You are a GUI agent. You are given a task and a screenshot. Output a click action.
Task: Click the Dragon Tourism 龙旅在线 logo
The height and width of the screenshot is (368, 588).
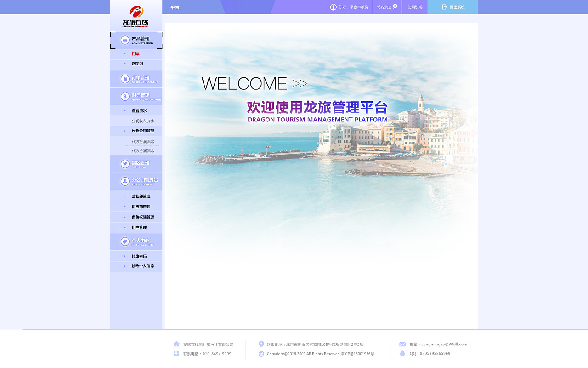click(136, 14)
